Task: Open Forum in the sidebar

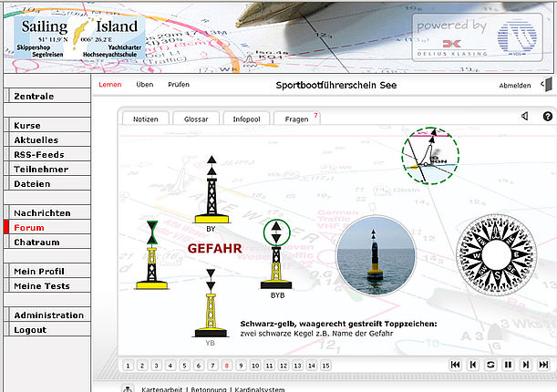Action: point(29,228)
